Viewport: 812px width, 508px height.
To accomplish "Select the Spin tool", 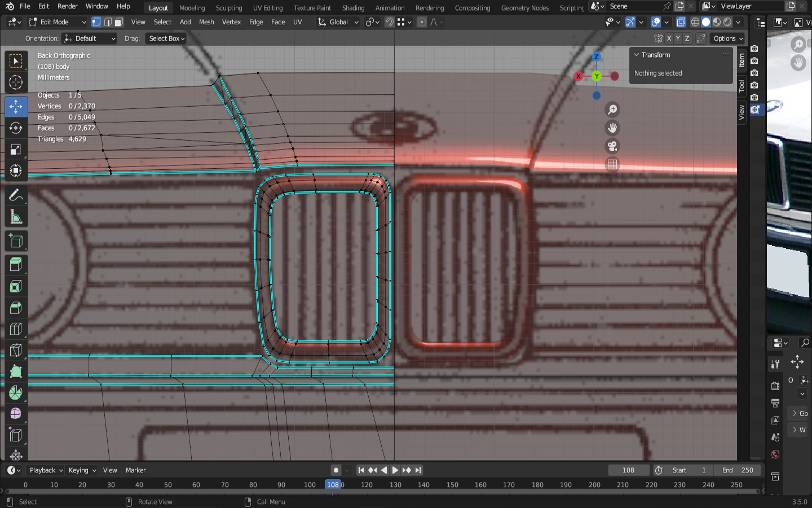I will pos(16,393).
